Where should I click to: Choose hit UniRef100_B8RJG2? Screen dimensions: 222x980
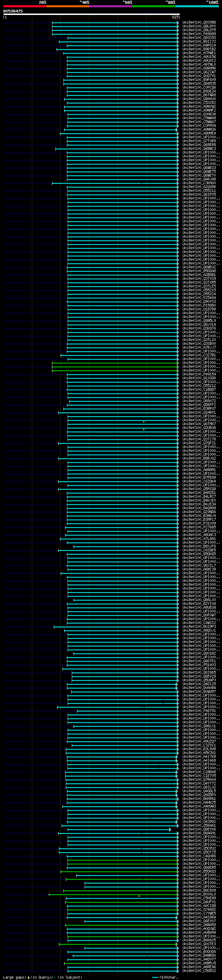pos(199,459)
